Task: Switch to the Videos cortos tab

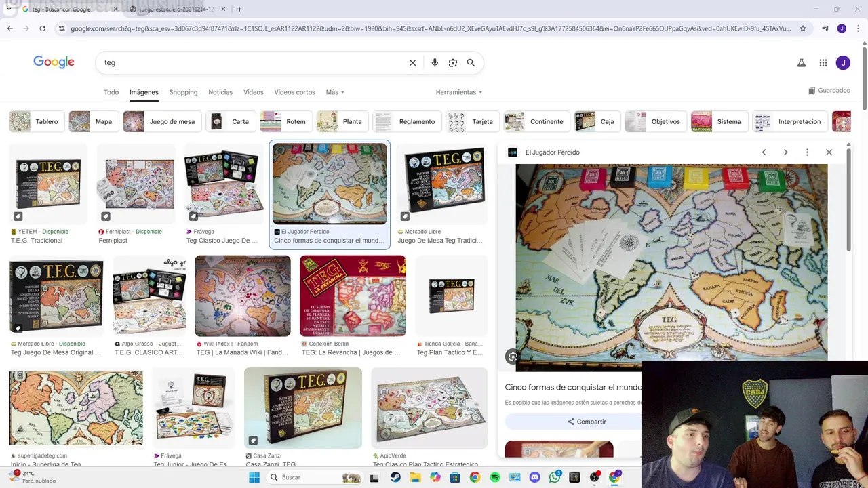Action: click(x=294, y=92)
